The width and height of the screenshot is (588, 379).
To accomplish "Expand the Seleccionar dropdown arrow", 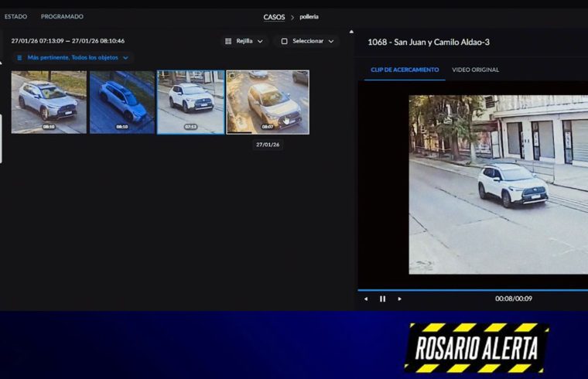I will coord(331,41).
